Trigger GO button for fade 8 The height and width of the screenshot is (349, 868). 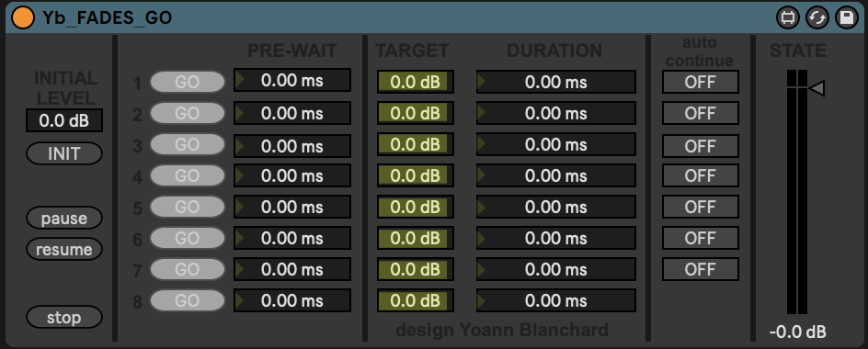pos(187,300)
